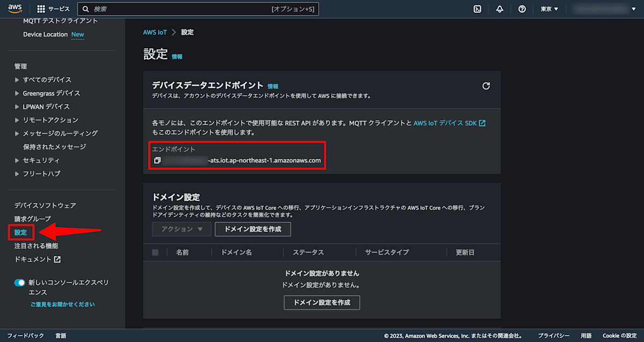The image size is (644, 342).
Task: Open Cookie の設定 in footer
Action: coord(619,336)
